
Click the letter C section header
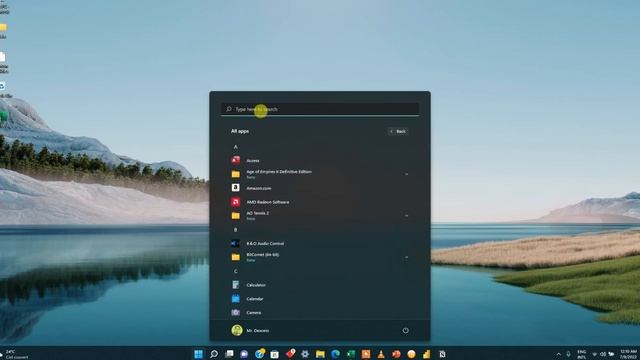(x=236, y=271)
